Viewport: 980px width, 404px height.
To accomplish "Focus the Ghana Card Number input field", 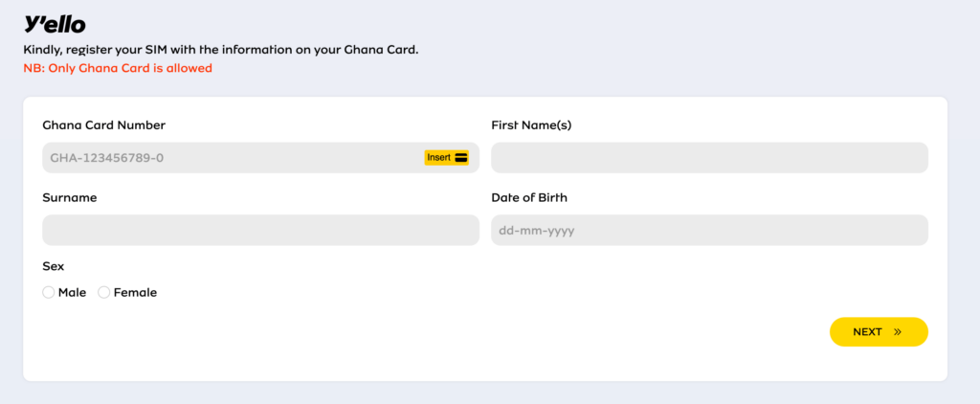I will coord(230,158).
